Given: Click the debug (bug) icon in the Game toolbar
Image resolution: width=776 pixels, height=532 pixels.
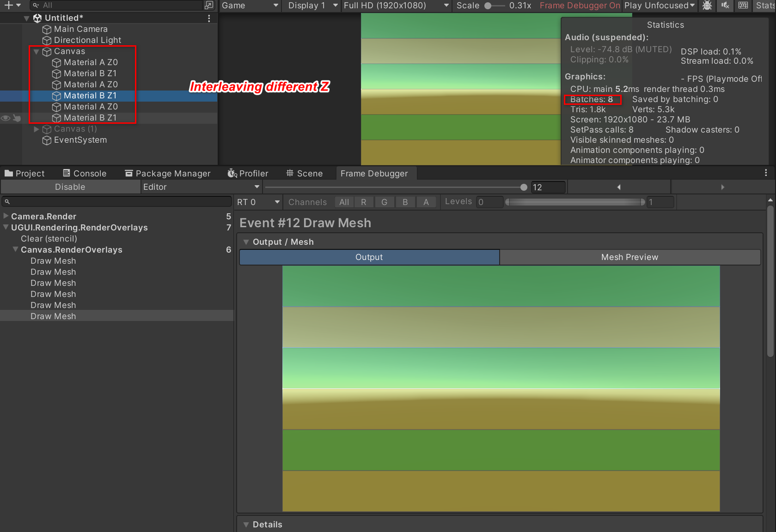Looking at the screenshot, I should click(x=707, y=6).
